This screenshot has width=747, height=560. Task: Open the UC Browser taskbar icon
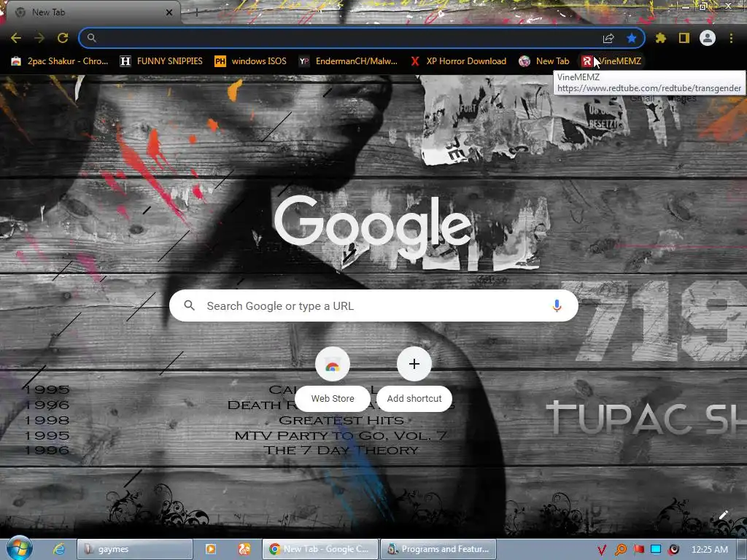[244, 549]
